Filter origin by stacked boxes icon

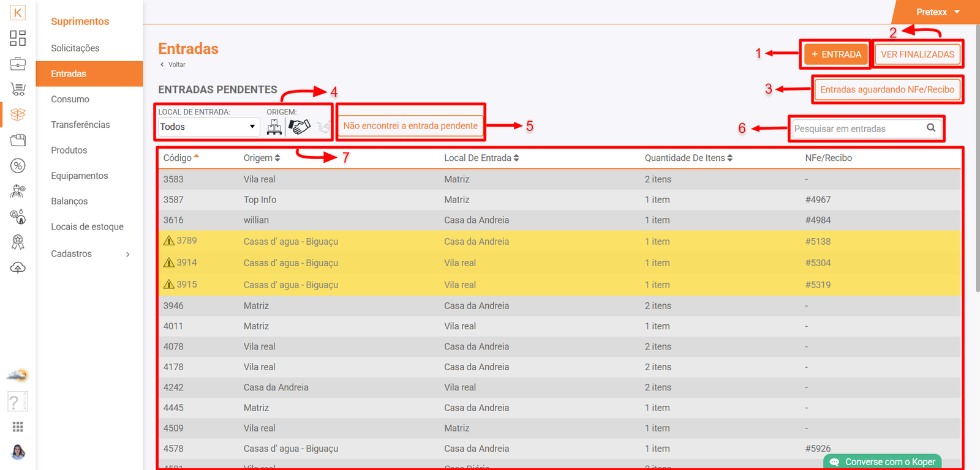click(x=274, y=127)
